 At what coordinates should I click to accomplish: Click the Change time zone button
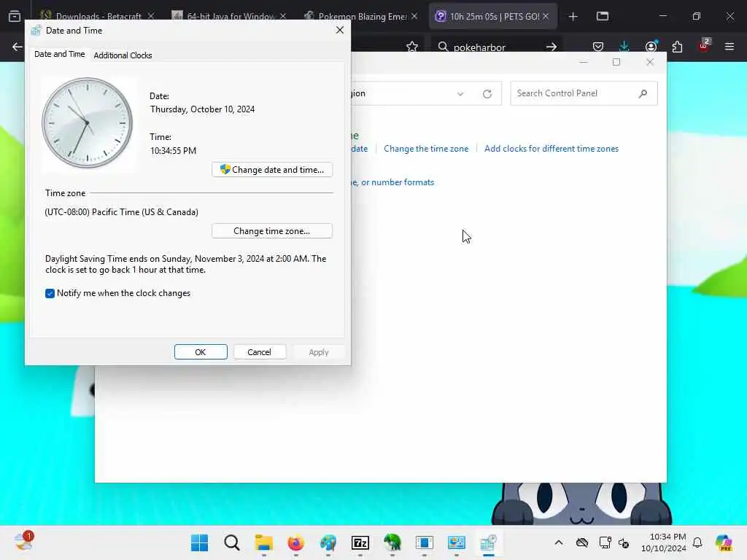click(x=272, y=231)
